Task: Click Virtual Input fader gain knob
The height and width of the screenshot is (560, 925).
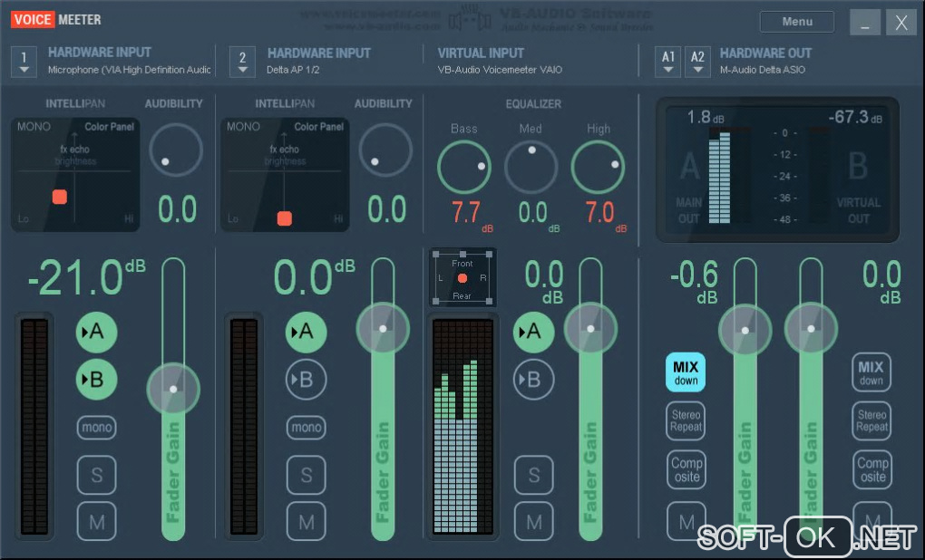Action: [x=590, y=329]
